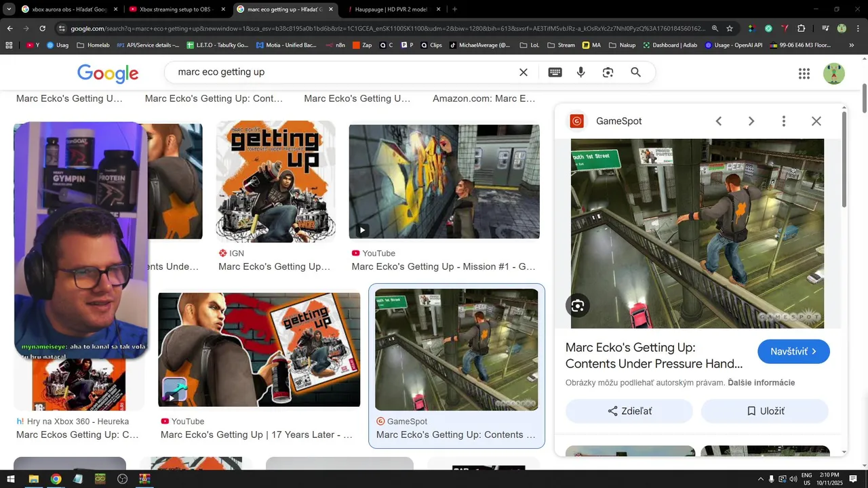Image resolution: width=868 pixels, height=488 pixels.
Task: Open File Explorer from the taskbar
Action: [x=33, y=479]
